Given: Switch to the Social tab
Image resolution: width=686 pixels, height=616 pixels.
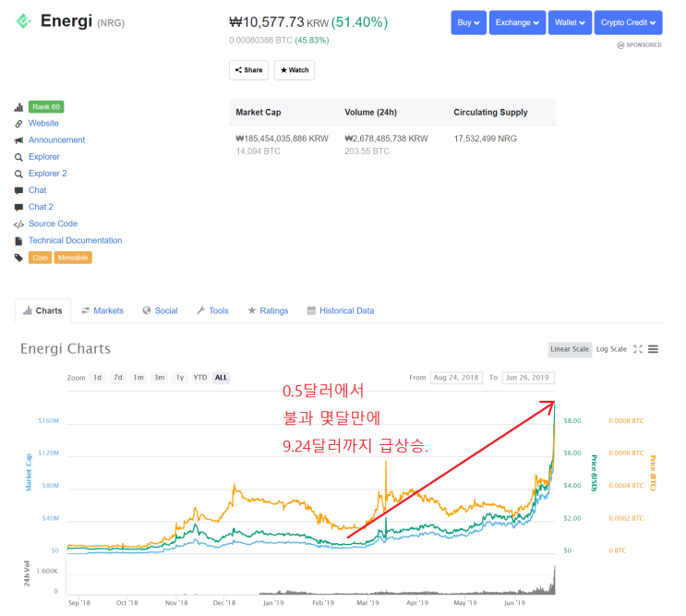Looking at the screenshot, I should tap(160, 310).
